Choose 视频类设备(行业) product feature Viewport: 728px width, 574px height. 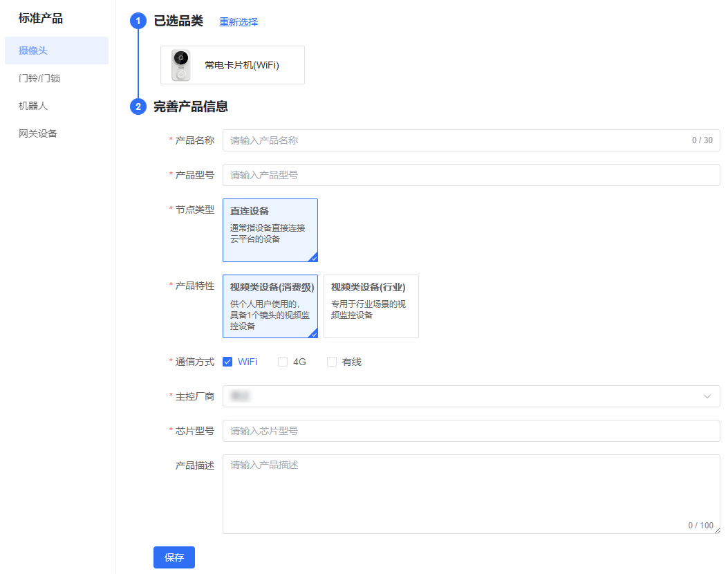(371, 306)
